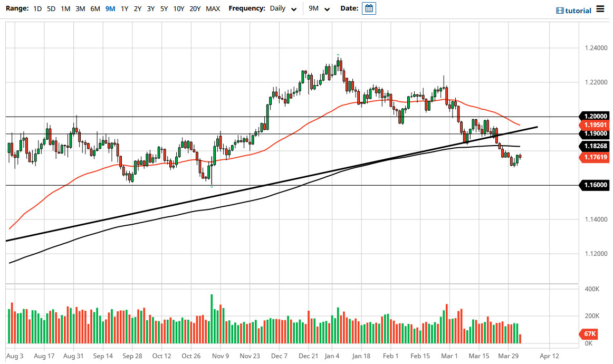Click the last red volume bar
Viewport: 613px width, 364px height.
[520, 339]
